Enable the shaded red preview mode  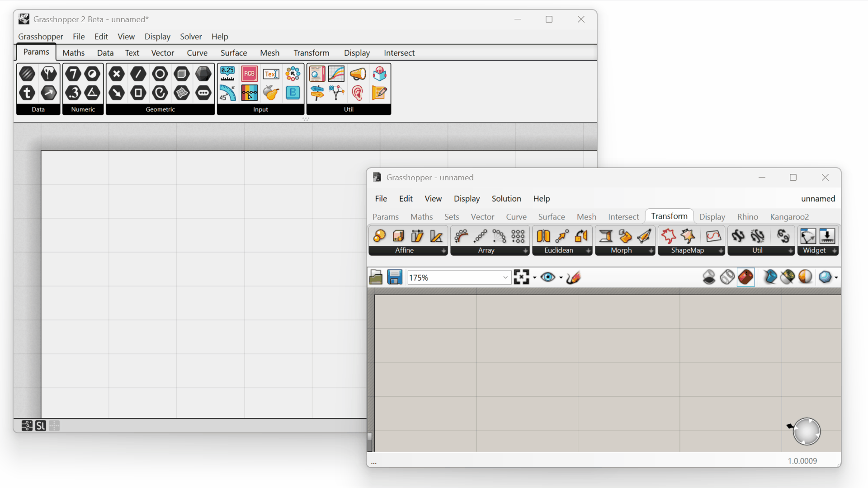(x=746, y=277)
